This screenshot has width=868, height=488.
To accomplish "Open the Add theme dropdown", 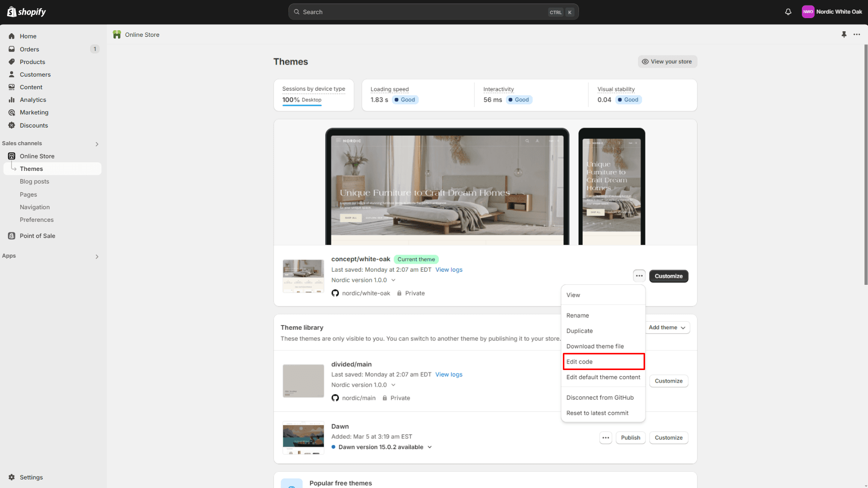I will pos(667,328).
